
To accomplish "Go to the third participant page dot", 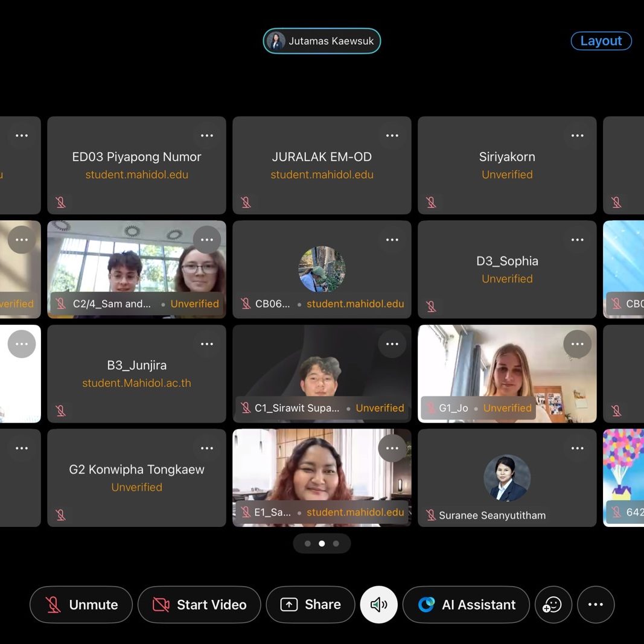I will tap(336, 544).
